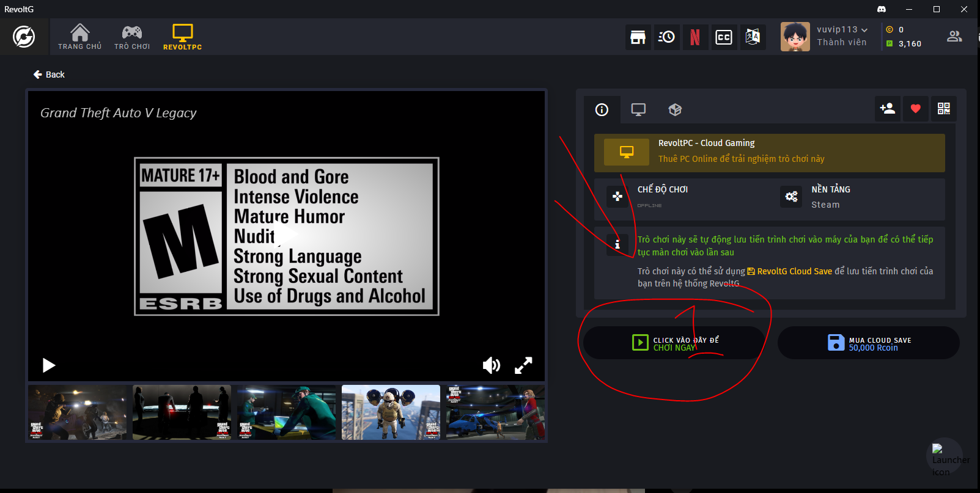Click the user avatar picture
Screen dimensions: 980x493
tap(795, 37)
